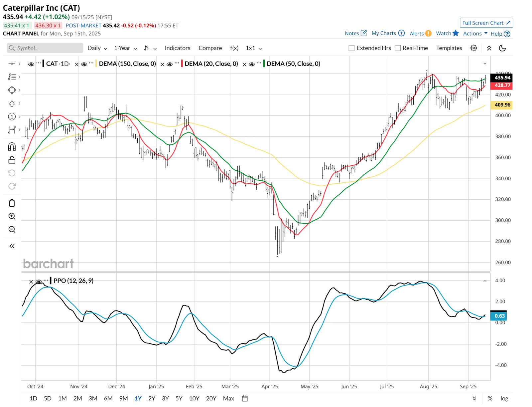This screenshot has height=407, width=532.
Task: Open the Actions dropdown menu
Action: [475, 33]
